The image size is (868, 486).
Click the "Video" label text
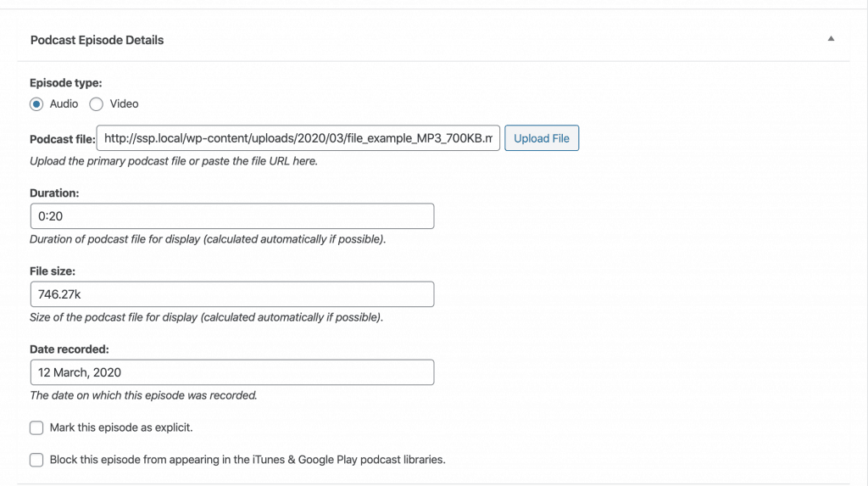(124, 104)
